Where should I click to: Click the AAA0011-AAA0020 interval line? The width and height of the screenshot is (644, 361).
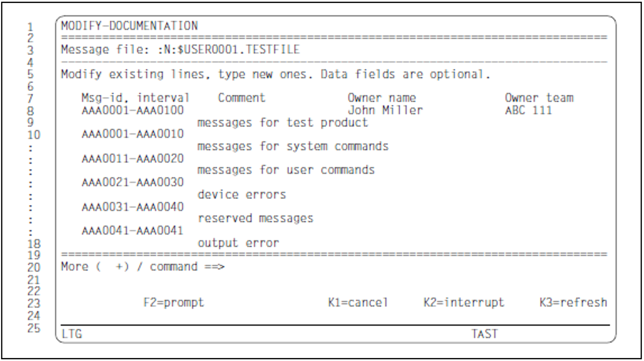coord(133,159)
